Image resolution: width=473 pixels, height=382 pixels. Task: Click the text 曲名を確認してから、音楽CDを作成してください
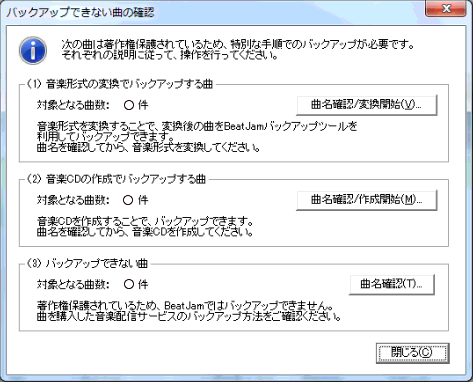pyautogui.click(x=145, y=232)
